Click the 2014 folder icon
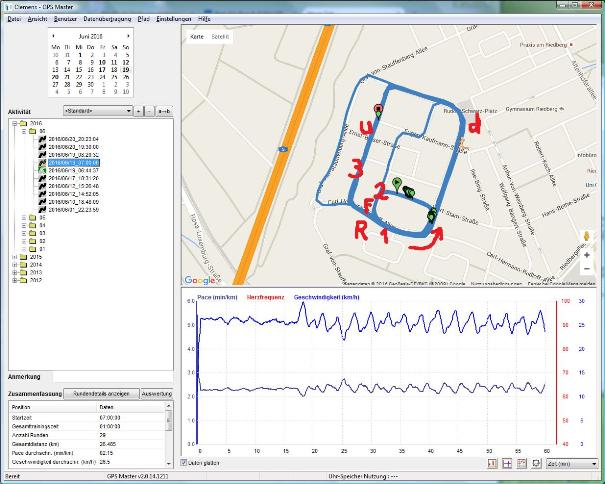Screen dimensions: 605x484 pyautogui.click(x=24, y=265)
